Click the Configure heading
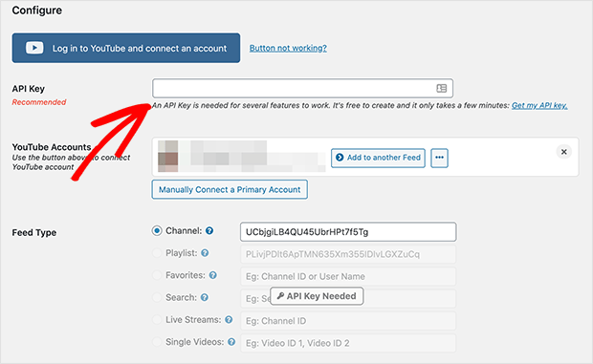 [37, 11]
